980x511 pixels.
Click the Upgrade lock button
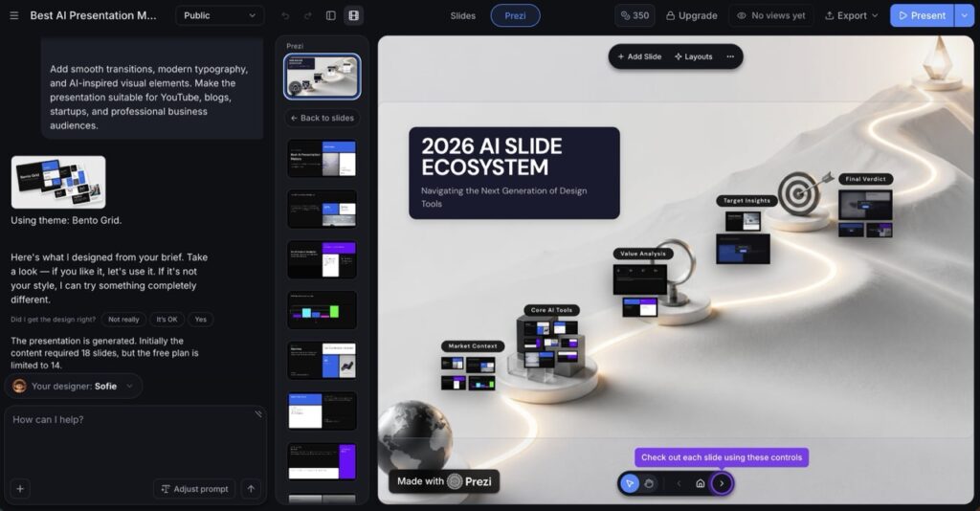[x=691, y=15]
